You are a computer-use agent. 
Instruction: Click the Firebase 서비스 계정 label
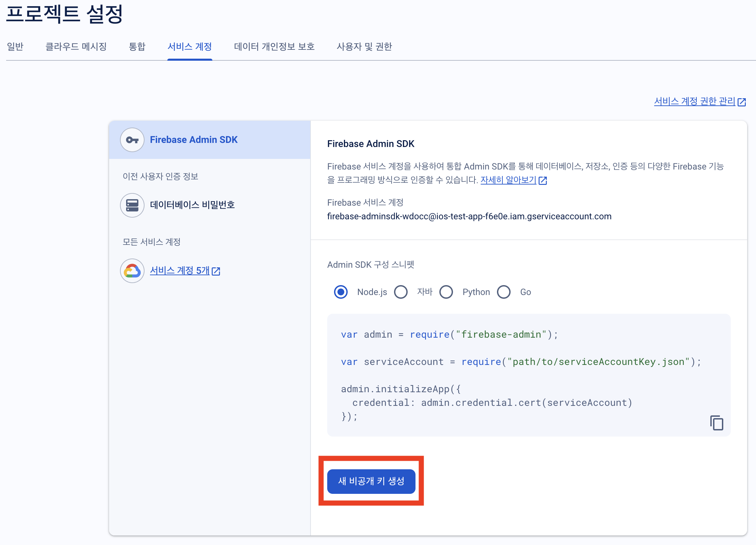pyautogui.click(x=365, y=202)
